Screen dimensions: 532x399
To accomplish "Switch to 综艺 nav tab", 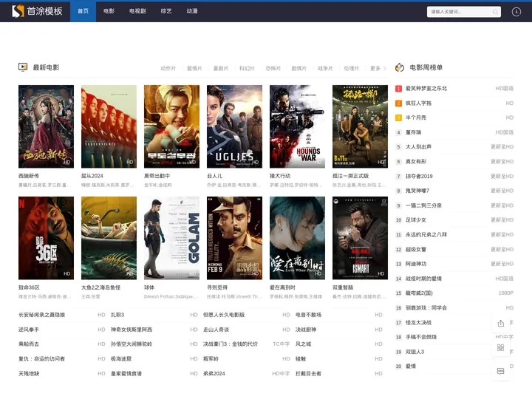I will pos(166,11).
